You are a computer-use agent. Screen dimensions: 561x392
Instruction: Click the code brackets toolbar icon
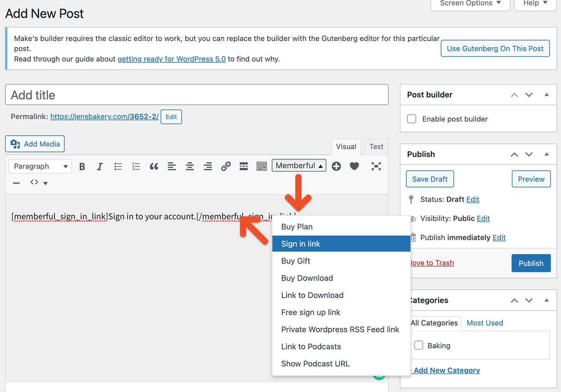pos(34,182)
